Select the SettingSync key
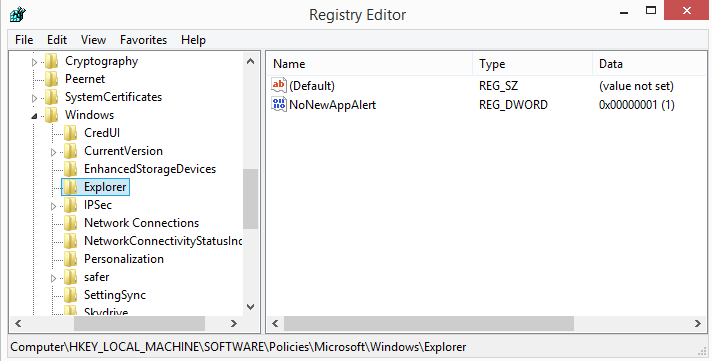 coord(115,295)
